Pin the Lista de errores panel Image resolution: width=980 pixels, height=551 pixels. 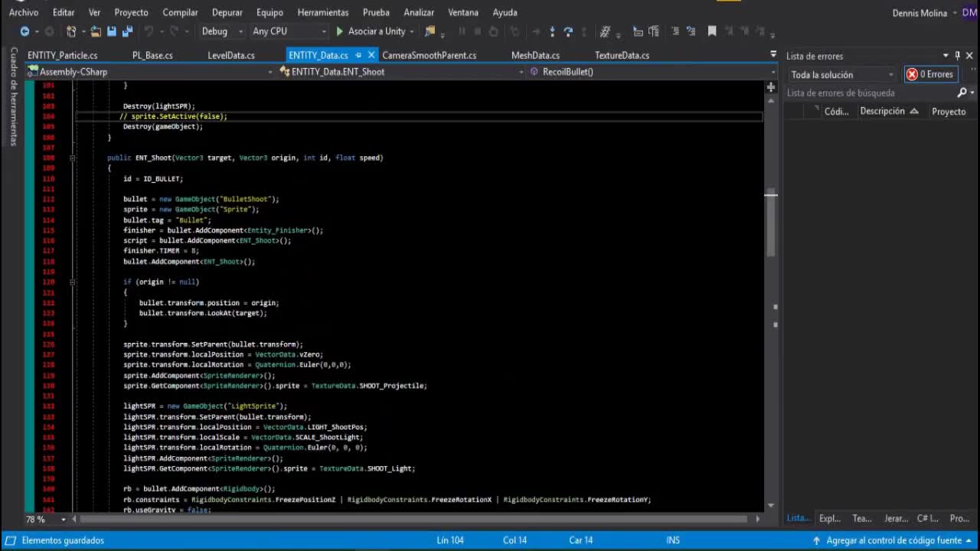(959, 55)
